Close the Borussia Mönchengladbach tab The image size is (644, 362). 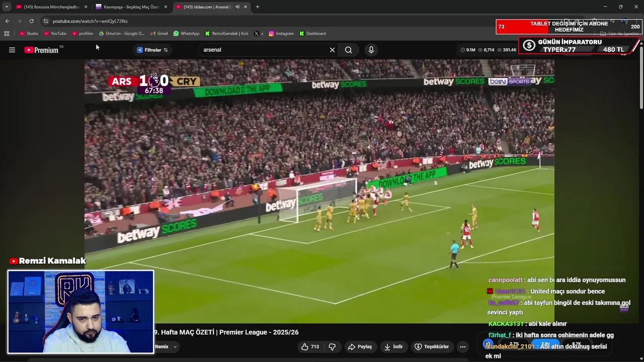(86, 7)
